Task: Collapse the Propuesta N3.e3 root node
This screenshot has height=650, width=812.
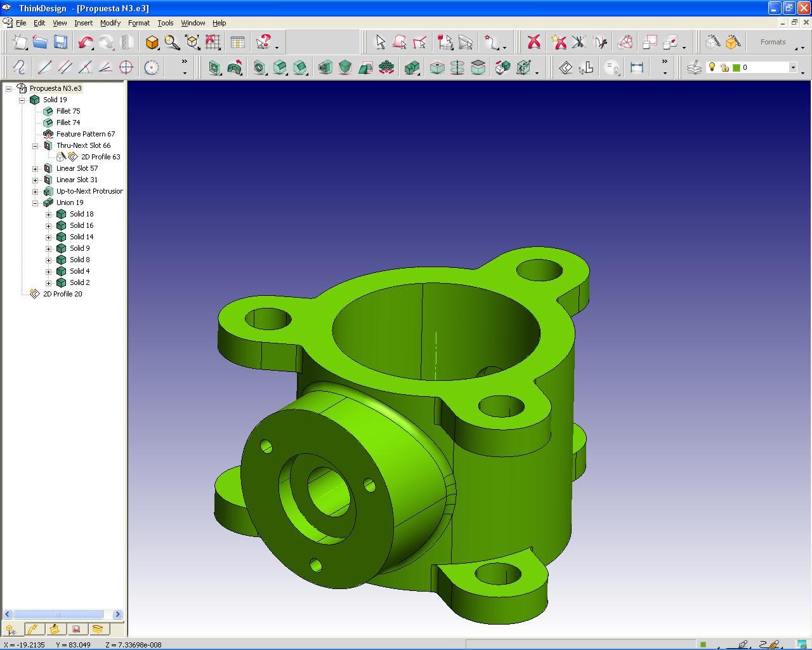Action: click(x=9, y=88)
